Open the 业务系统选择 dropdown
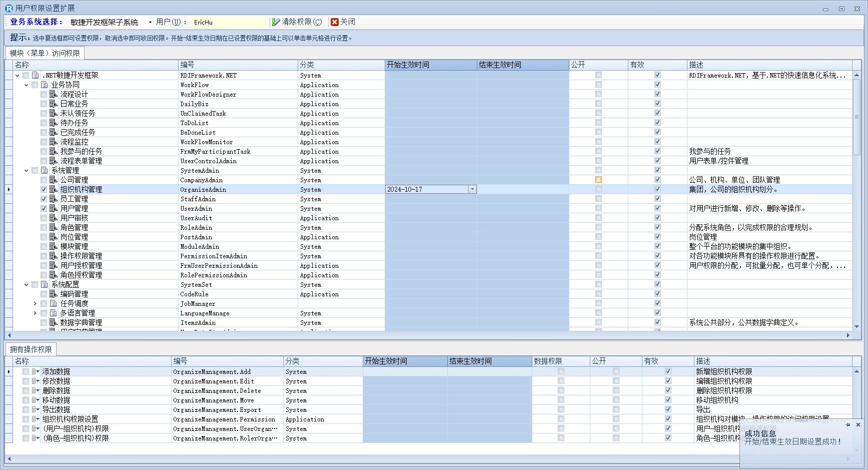This screenshot has height=470, width=868. click(x=150, y=22)
